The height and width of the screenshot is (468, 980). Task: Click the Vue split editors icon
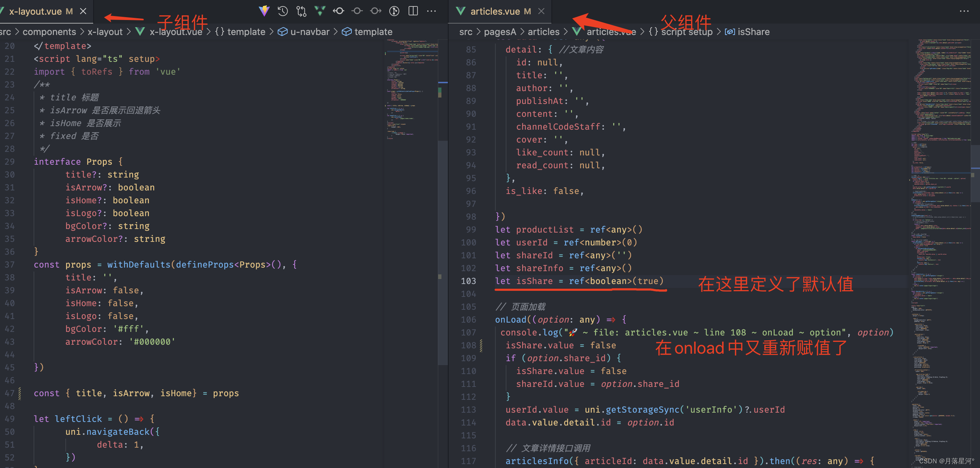(x=320, y=11)
